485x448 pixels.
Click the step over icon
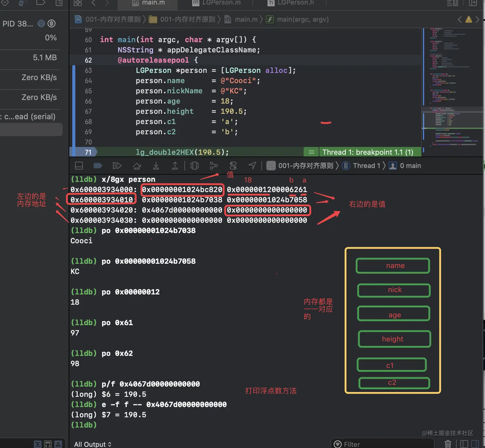tap(137, 166)
